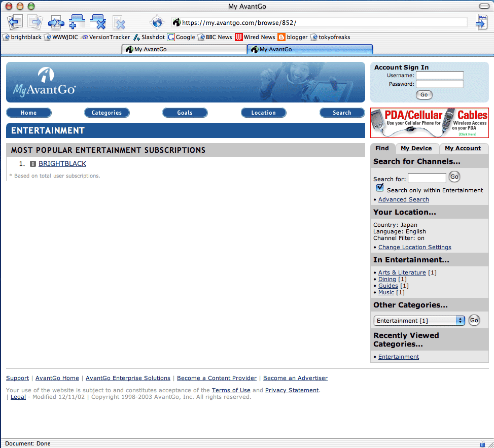Viewport: 494px width, 448px height.
Task: Open the Other Categories Entertainment dropdown
Action: (x=419, y=321)
